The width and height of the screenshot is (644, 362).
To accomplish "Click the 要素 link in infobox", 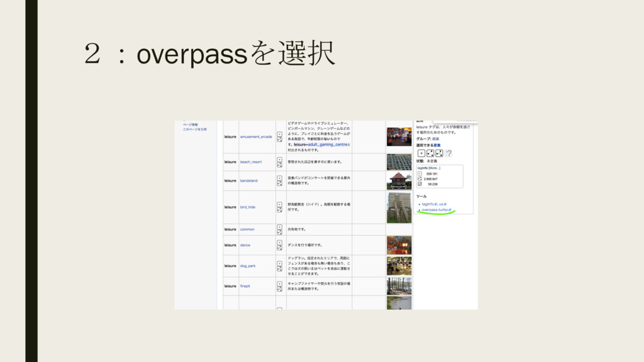I will coord(437,145).
